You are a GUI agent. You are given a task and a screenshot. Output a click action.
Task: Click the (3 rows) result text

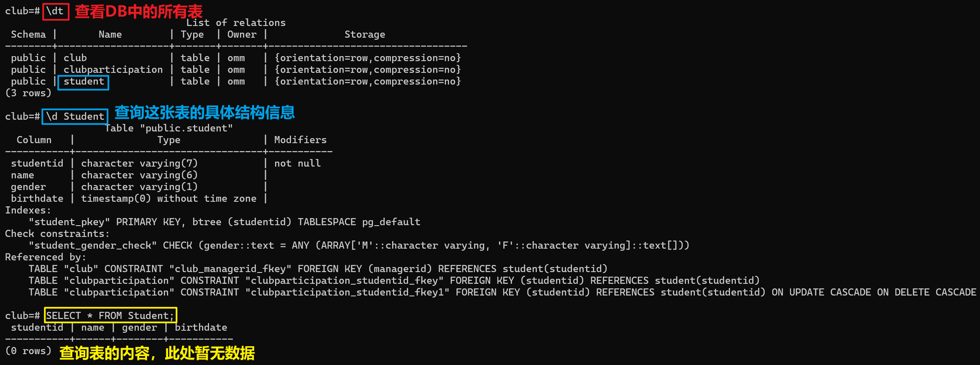click(x=28, y=93)
